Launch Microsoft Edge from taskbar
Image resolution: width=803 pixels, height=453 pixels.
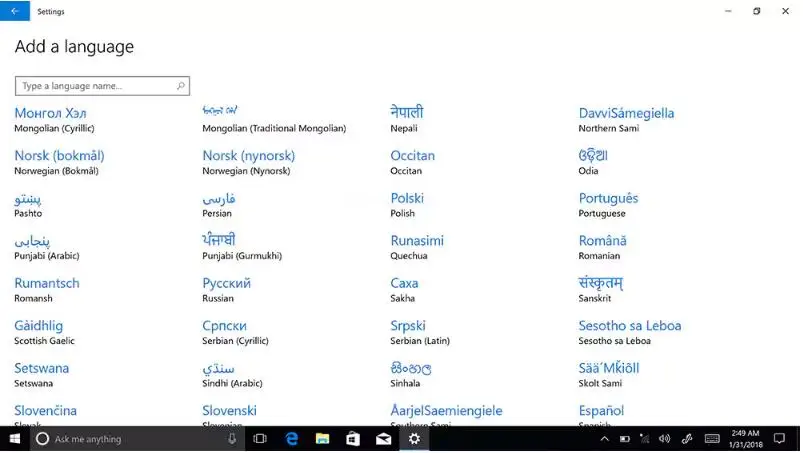coord(291,439)
